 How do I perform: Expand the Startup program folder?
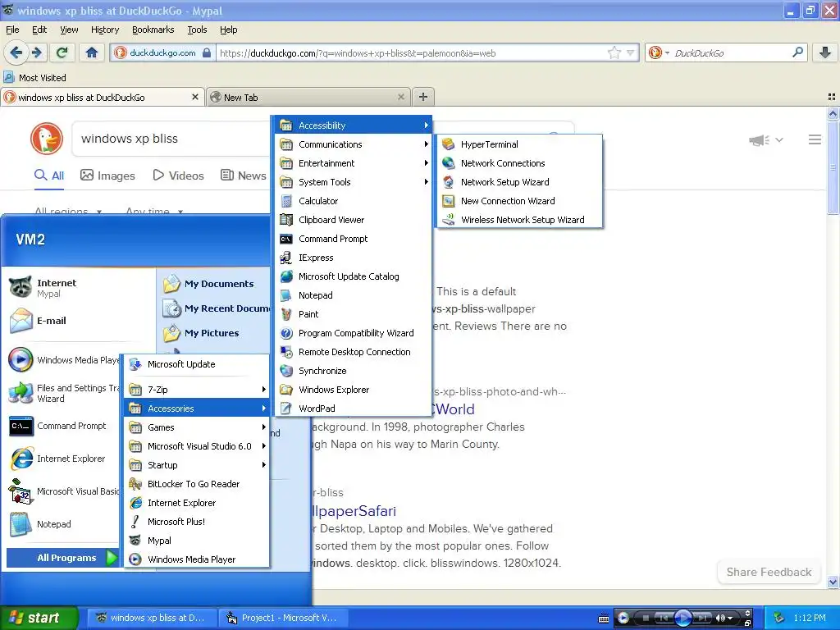[x=196, y=465]
